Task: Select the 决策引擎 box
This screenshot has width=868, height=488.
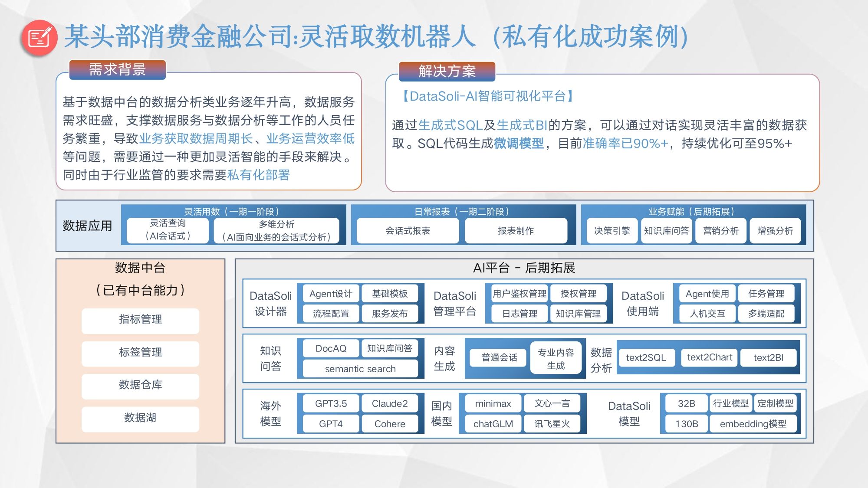Action: [612, 231]
